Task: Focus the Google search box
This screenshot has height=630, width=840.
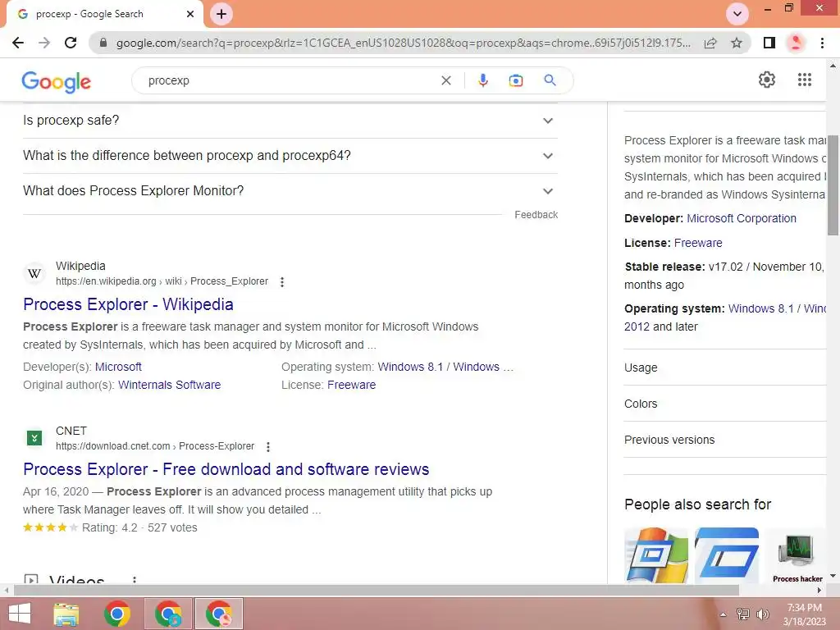Action: point(292,80)
